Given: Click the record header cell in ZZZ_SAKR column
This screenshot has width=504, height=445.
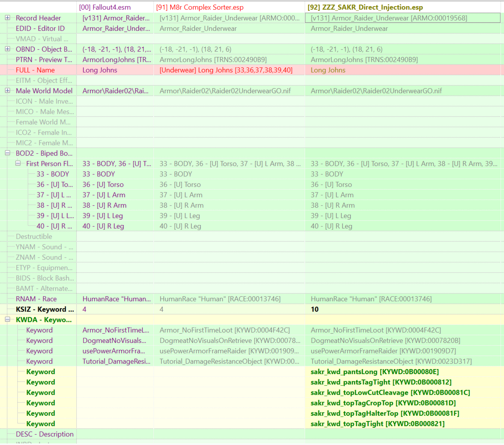Looking at the screenshot, I should [x=403, y=18].
